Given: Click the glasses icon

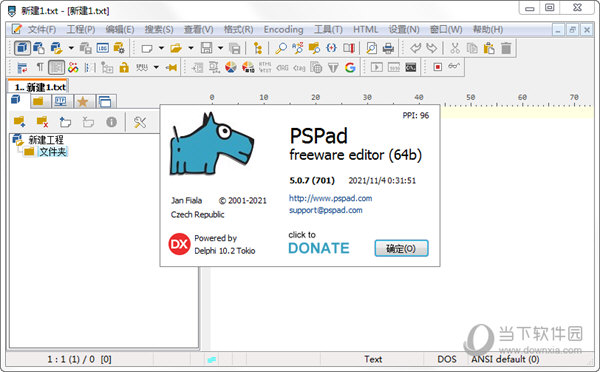Looking at the screenshot, I should tap(454, 67).
